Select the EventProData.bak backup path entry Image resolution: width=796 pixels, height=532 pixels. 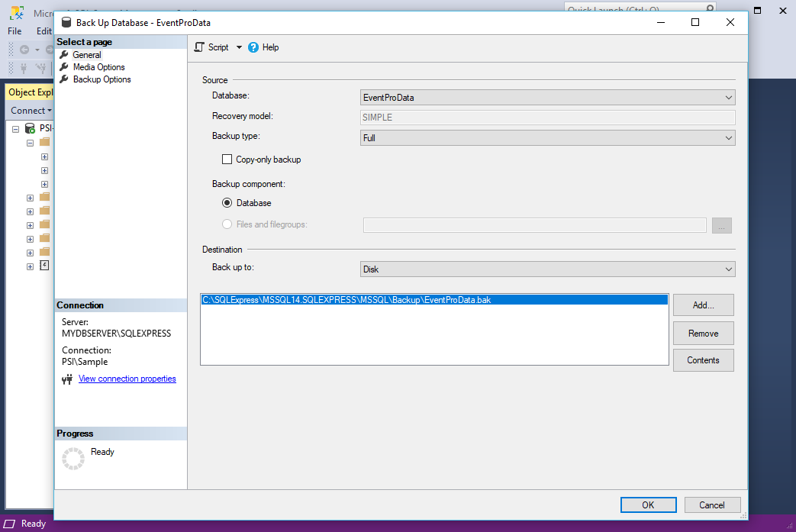(x=434, y=300)
